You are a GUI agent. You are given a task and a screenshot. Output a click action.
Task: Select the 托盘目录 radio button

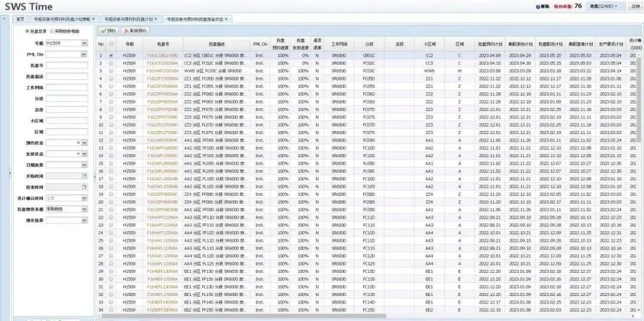(x=27, y=31)
